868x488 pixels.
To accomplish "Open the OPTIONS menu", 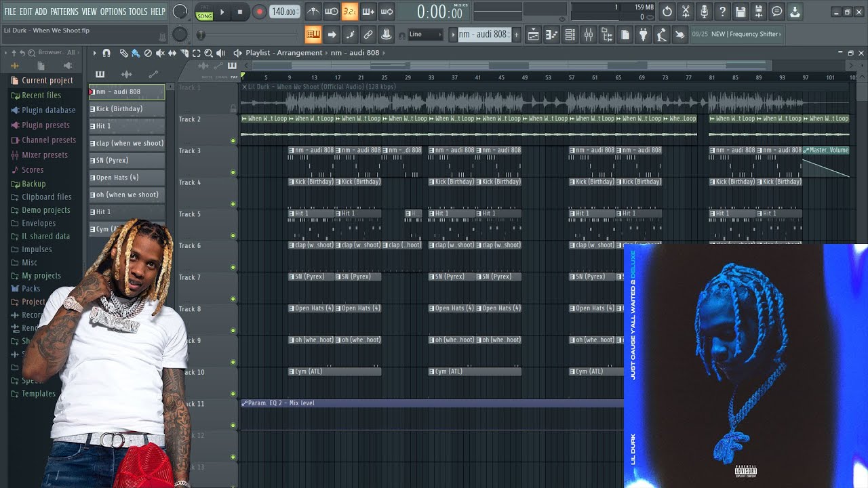I will coord(113,12).
